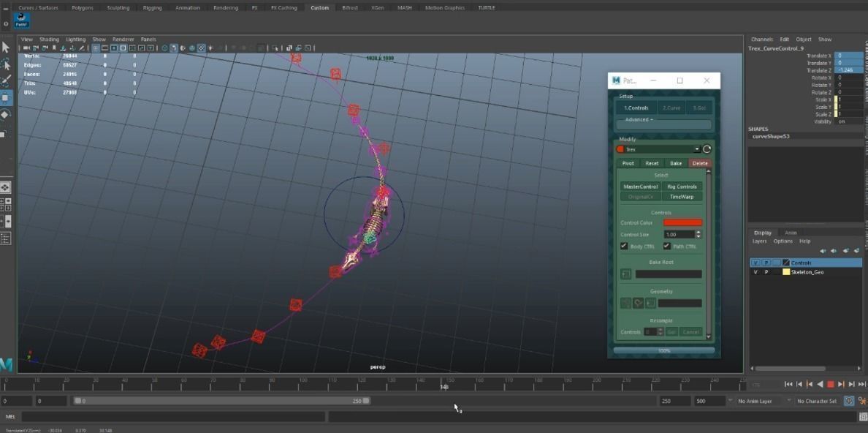Image resolution: width=868 pixels, height=433 pixels.
Task: Open the Trex object dropdown
Action: pyautogui.click(x=658, y=149)
